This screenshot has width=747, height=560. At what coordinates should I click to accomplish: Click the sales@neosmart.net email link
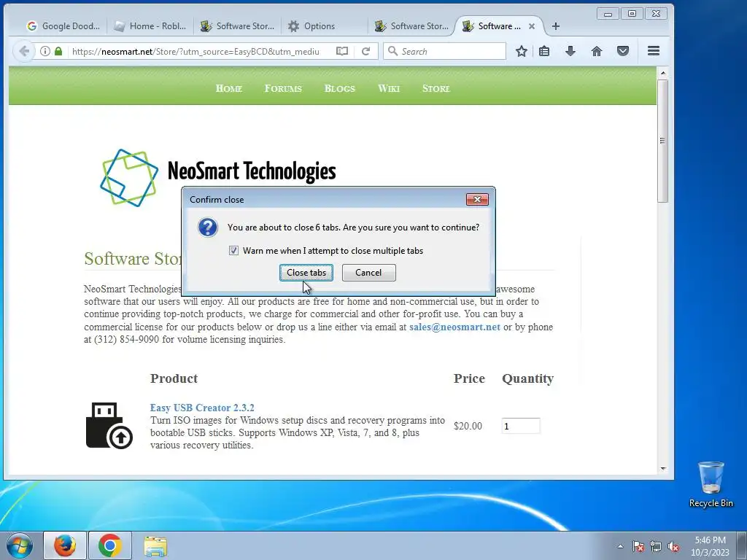click(x=454, y=327)
